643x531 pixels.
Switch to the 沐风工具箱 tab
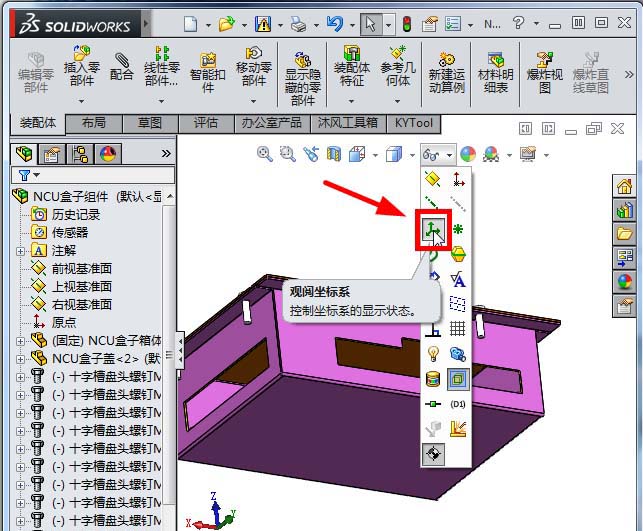(x=347, y=123)
